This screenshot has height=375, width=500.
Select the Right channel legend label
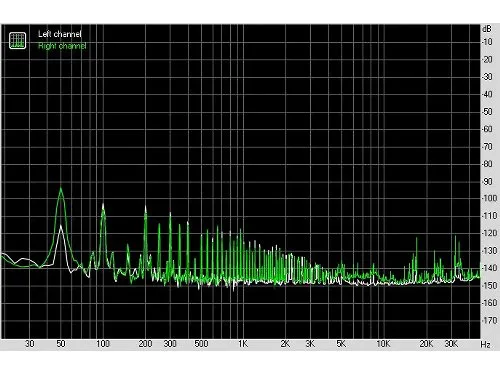pyautogui.click(x=62, y=46)
